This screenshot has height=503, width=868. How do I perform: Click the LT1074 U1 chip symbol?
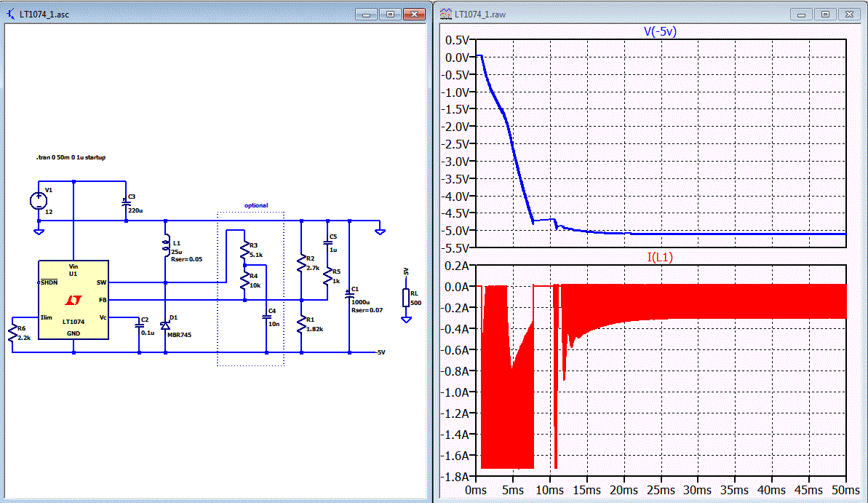(73, 300)
